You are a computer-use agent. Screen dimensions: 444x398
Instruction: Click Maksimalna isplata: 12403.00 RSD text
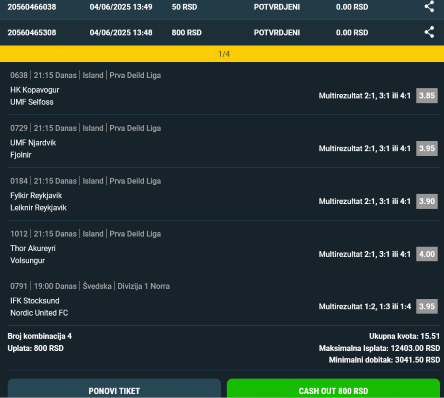tap(379, 348)
